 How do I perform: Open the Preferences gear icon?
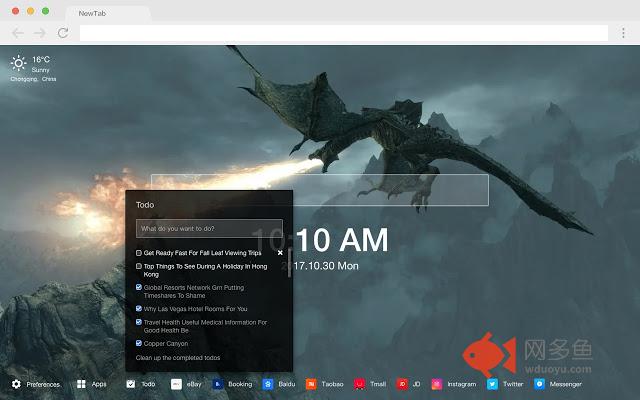tap(16, 384)
